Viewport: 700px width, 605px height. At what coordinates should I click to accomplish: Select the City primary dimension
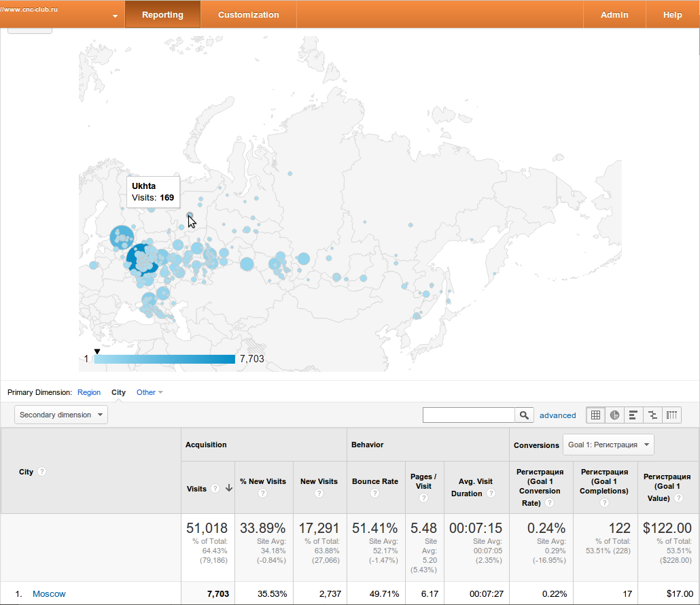point(118,392)
